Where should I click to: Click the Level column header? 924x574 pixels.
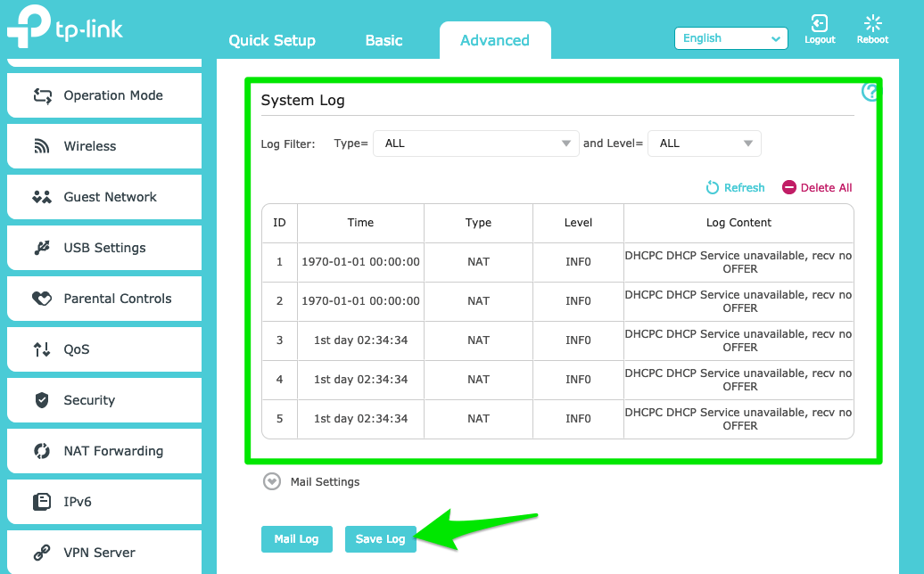[x=578, y=223]
